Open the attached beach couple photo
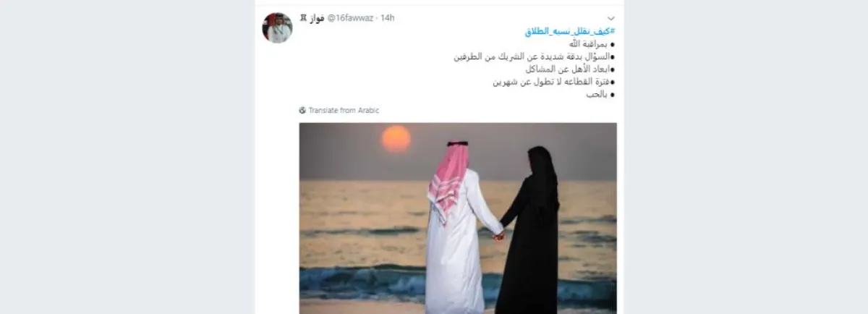This screenshot has height=314, width=868. tap(458, 218)
